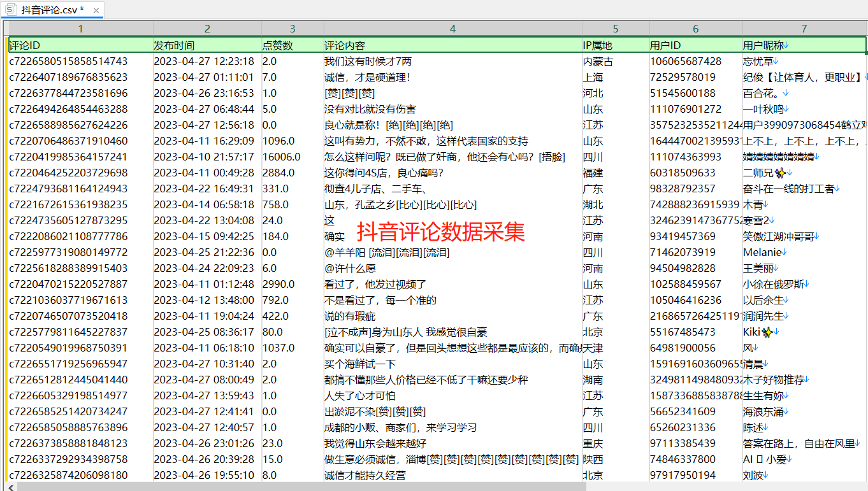Click the comment 我觉得山东会越来越好

pyautogui.click(x=375, y=443)
